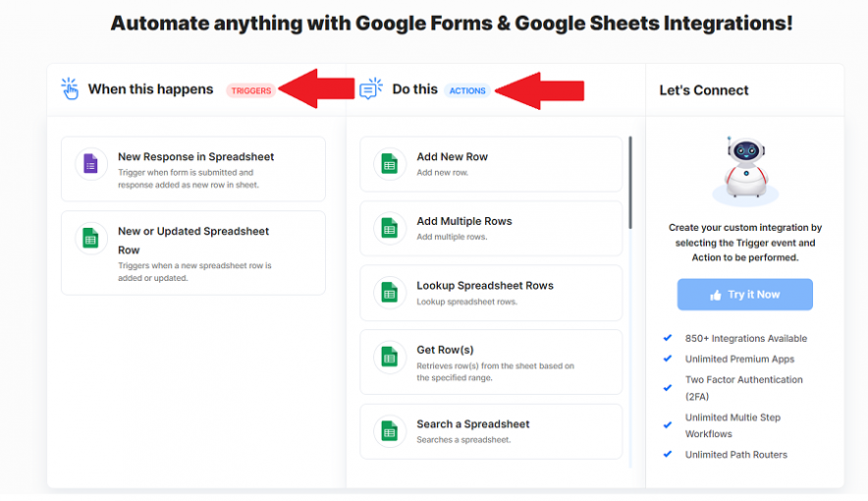Click the checkmark beside 850+ Integrations Available
The height and width of the screenshot is (501, 868).
coord(668,338)
